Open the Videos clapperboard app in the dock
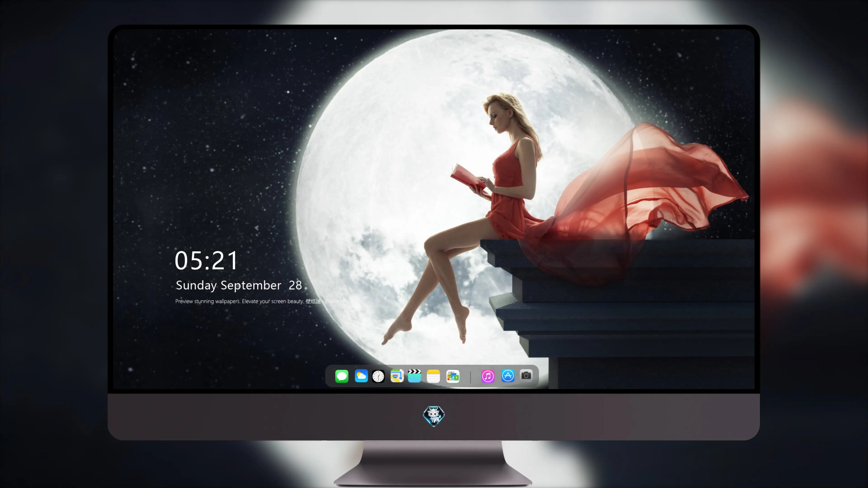Image resolution: width=868 pixels, height=488 pixels. (415, 376)
